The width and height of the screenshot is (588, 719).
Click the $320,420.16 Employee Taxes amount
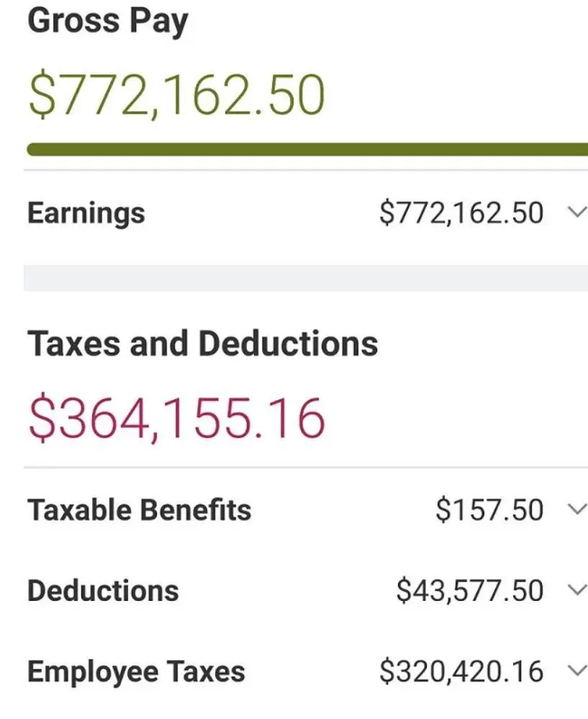click(x=461, y=671)
